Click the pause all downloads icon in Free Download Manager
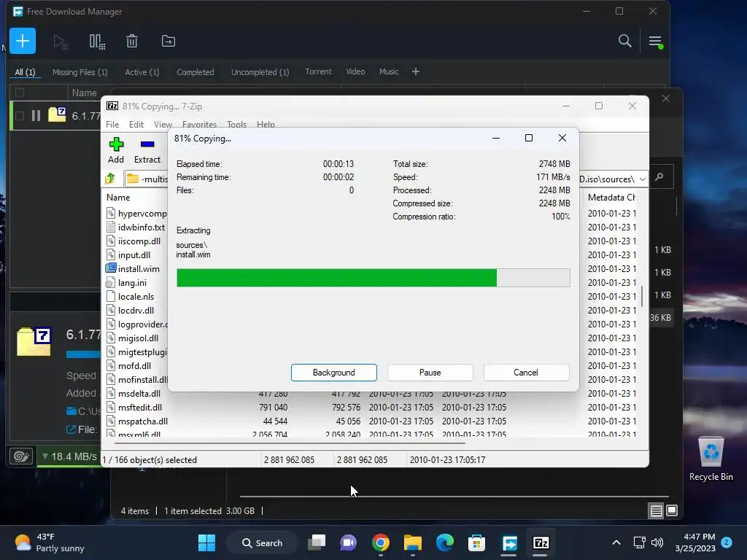Screen dimensions: 747x560 tap(97, 42)
